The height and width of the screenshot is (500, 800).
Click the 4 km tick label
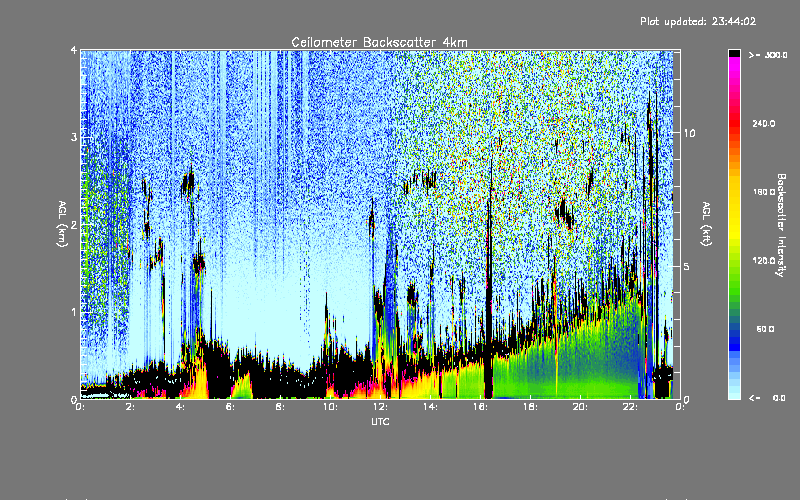(74, 50)
